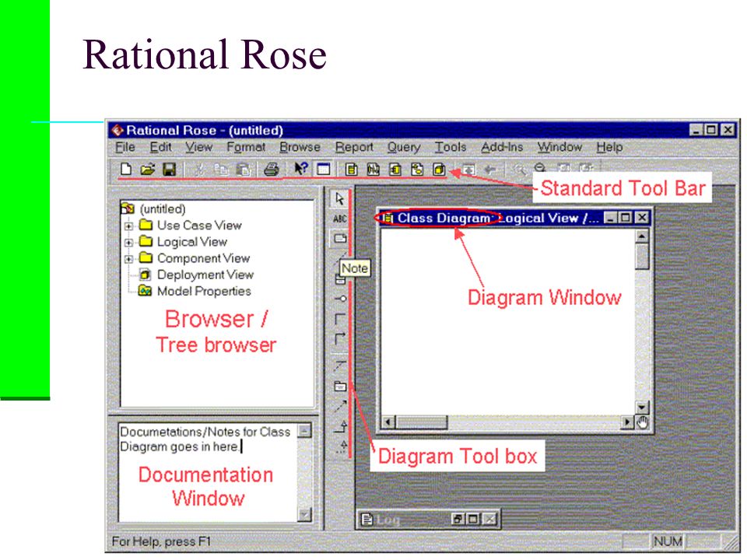Click the New model toolbar icon

pyautogui.click(x=126, y=169)
